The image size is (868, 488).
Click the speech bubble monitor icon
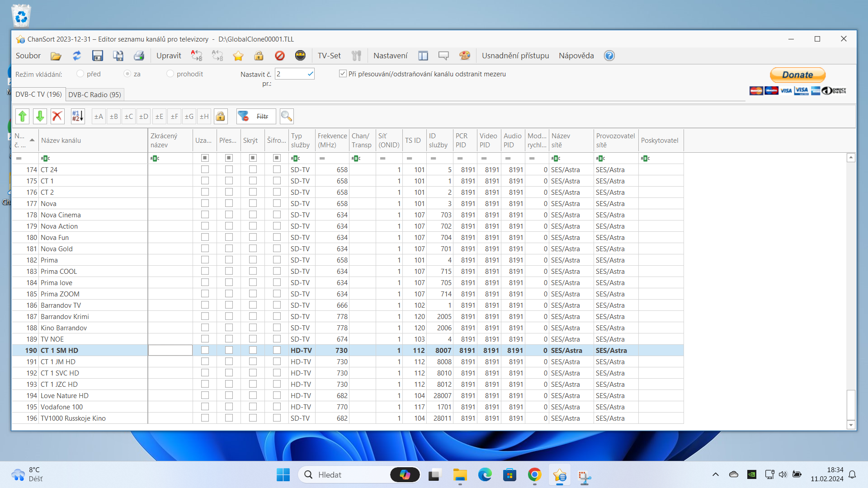443,56
